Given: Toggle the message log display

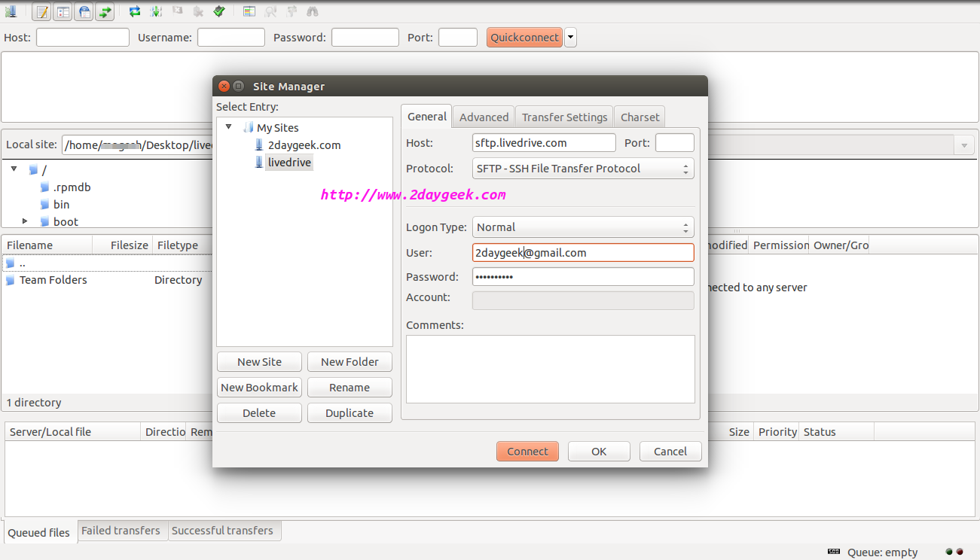Looking at the screenshot, I should 42,11.
